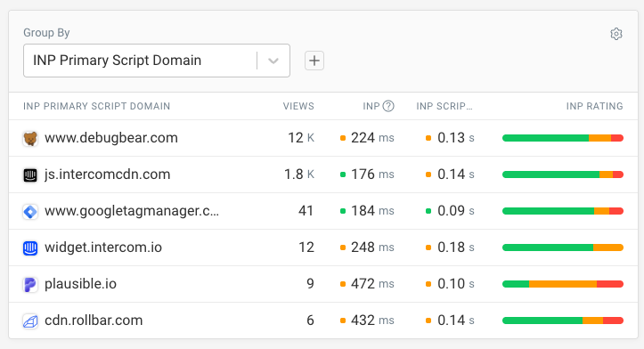
Task: Click the rating bar for plausible.io
Action: click(x=563, y=284)
